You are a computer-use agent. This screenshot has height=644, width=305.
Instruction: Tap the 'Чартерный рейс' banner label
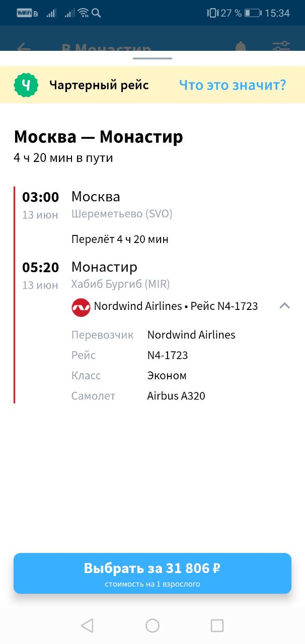point(99,85)
